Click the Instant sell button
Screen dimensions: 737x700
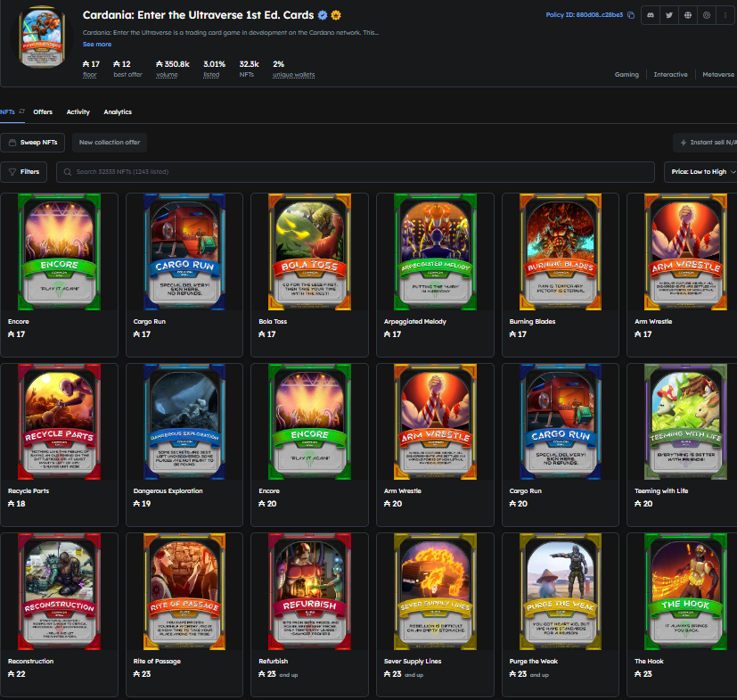pos(705,142)
